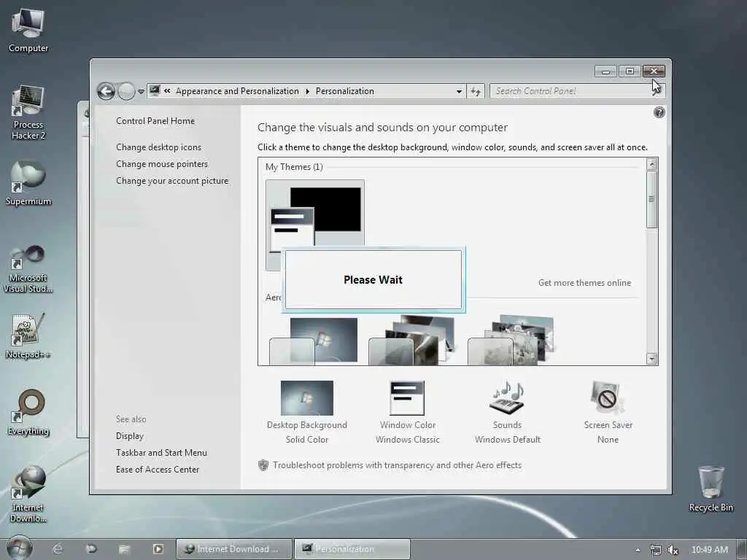Open Microsoft Visual Studio shortcut

(x=28, y=270)
